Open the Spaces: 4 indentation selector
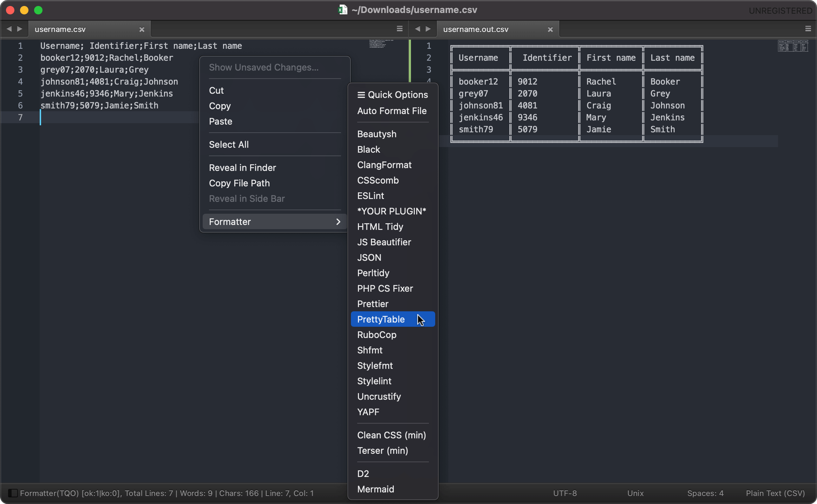 point(705,493)
